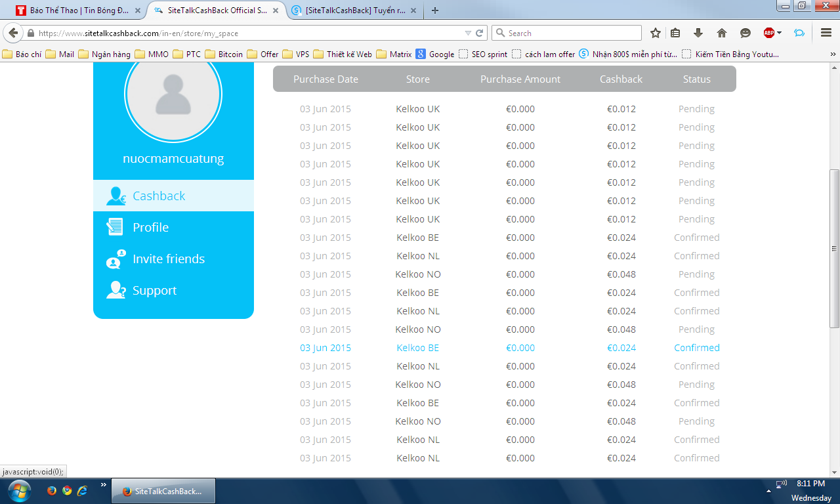Click the user avatar placeholder image
This screenshot has width=840, height=504.
click(173, 94)
